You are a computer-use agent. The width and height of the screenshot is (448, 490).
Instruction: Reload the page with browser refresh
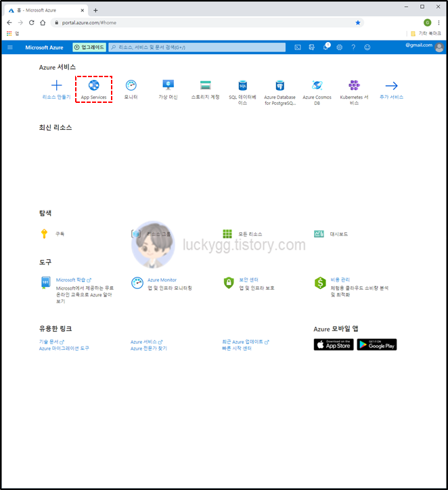point(32,22)
